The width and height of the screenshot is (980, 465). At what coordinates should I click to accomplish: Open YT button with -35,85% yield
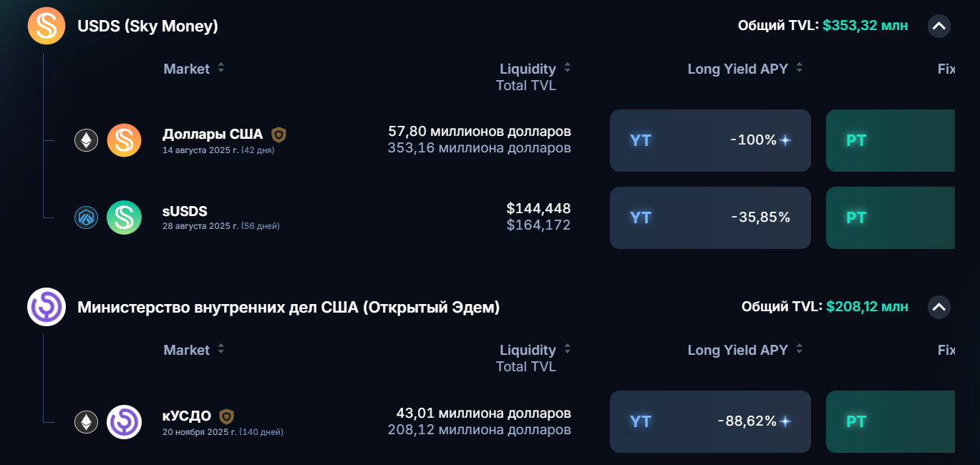tap(710, 217)
